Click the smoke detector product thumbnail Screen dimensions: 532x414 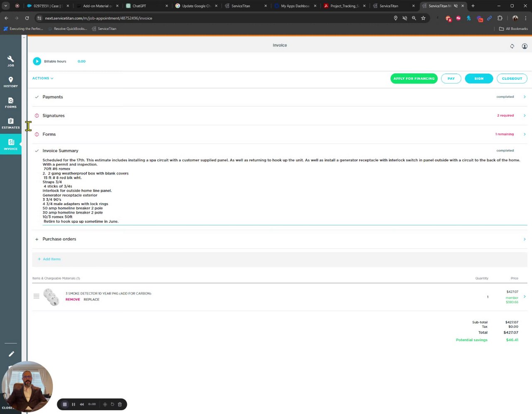point(52,296)
